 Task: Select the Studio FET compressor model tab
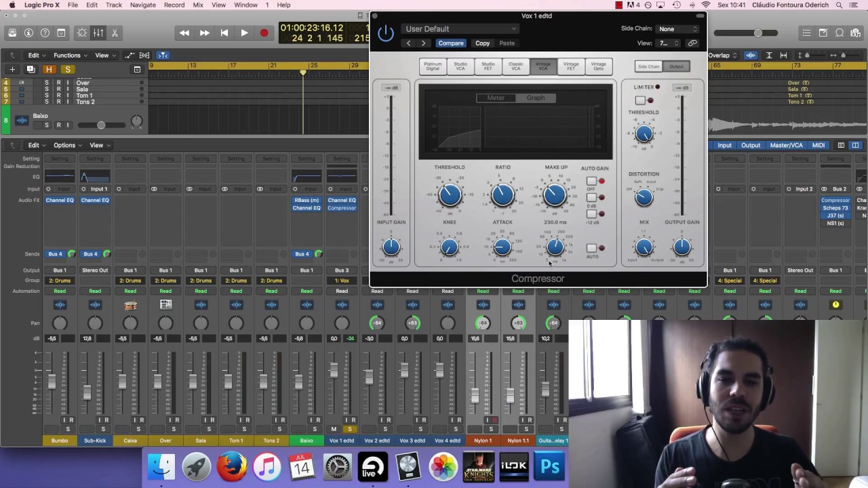click(488, 66)
